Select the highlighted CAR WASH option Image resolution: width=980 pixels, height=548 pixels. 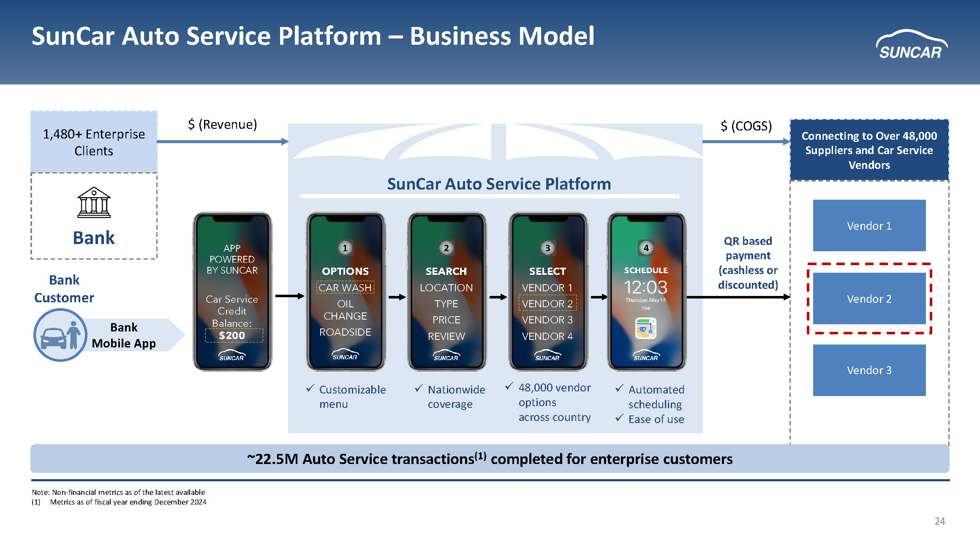coord(345,288)
